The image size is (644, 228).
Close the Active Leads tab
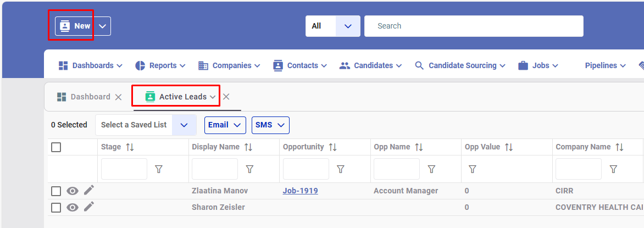pos(226,97)
